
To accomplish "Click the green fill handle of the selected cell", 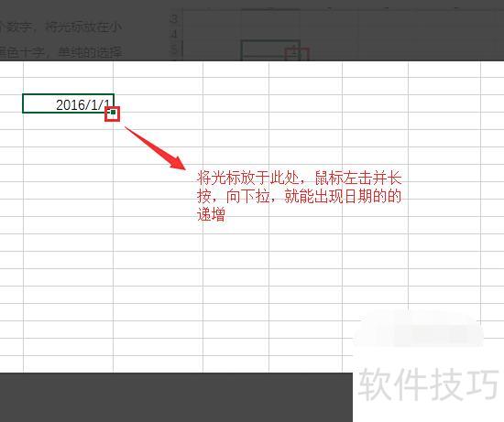I will pyautogui.click(x=113, y=113).
